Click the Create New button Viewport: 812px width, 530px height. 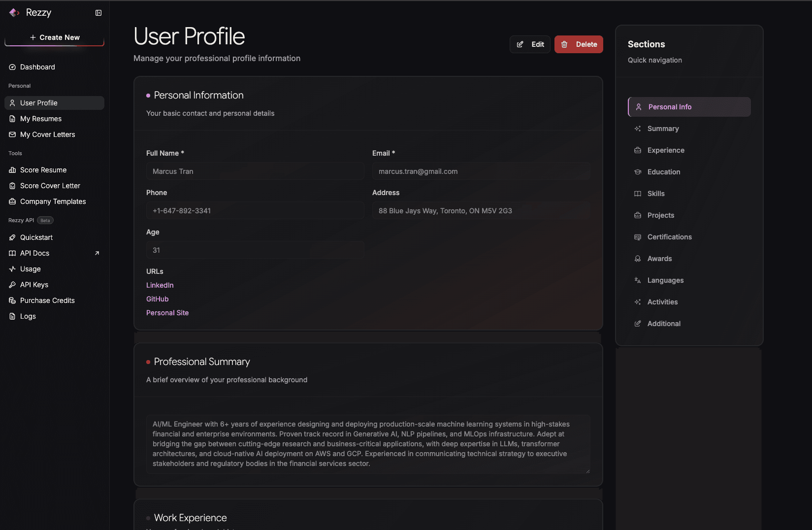click(x=54, y=37)
